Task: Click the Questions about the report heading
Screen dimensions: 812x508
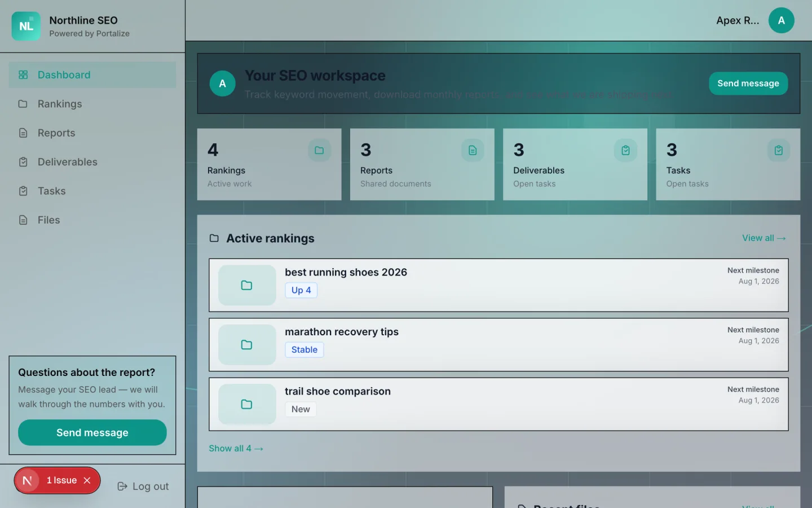Action: coord(86,373)
